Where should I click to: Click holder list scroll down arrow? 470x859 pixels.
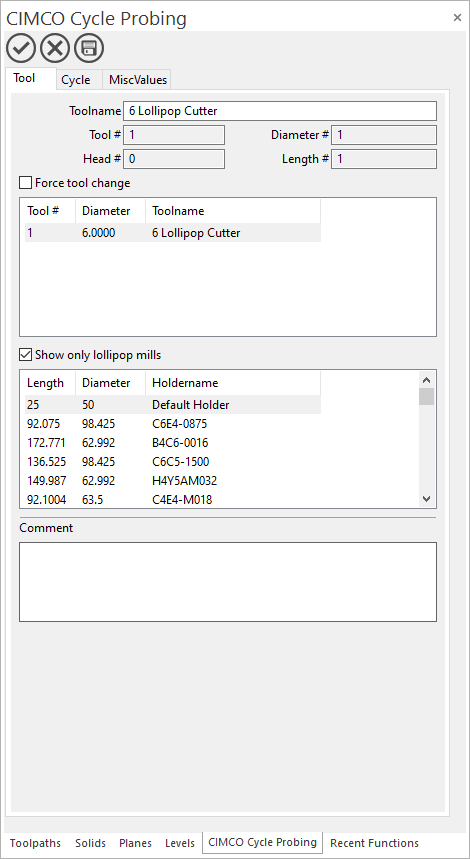click(x=427, y=500)
